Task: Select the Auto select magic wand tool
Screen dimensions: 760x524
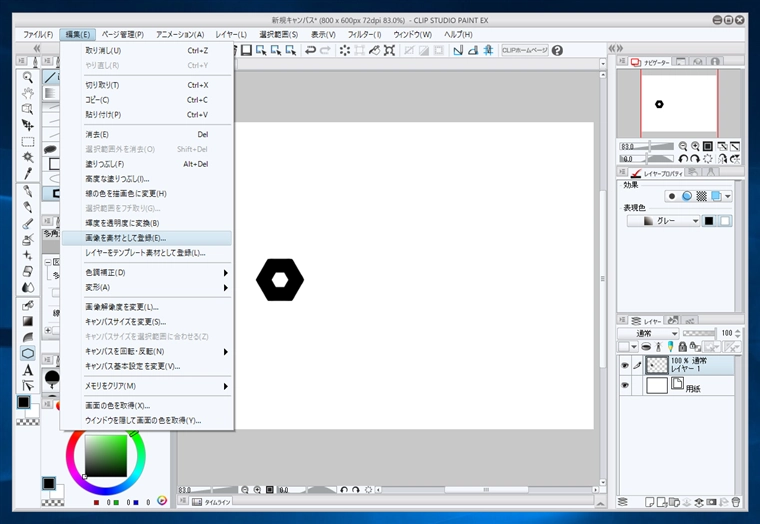Action: pyautogui.click(x=28, y=157)
